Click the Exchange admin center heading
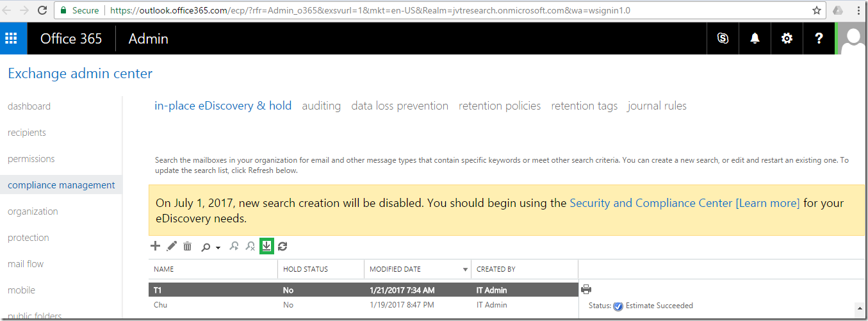This screenshot has height=321, width=868. [80, 74]
